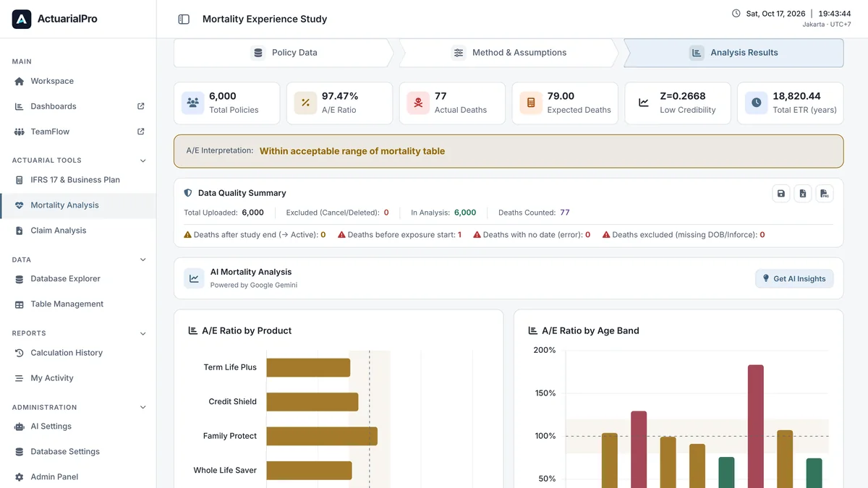Click the Whole Life Saver bar
The width and height of the screenshot is (868, 488).
point(309,471)
